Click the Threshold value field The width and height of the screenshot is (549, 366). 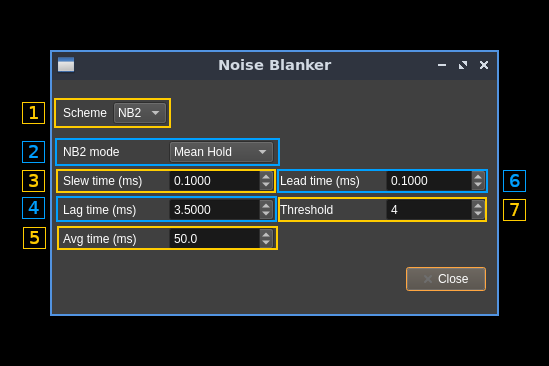click(429, 209)
